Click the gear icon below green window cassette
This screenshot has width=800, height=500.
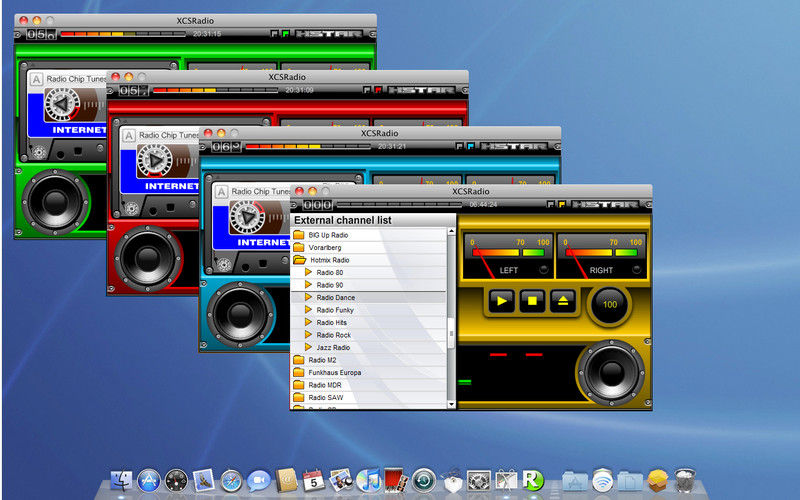coord(39,152)
